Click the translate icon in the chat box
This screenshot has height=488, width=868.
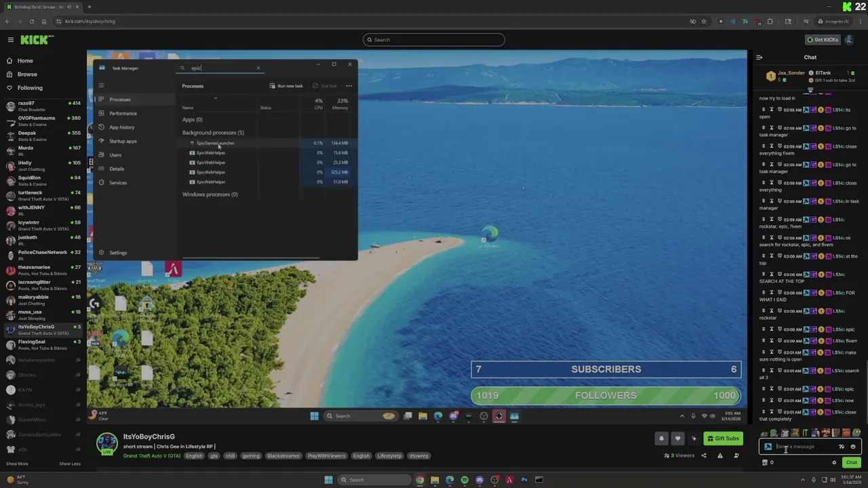point(842,447)
